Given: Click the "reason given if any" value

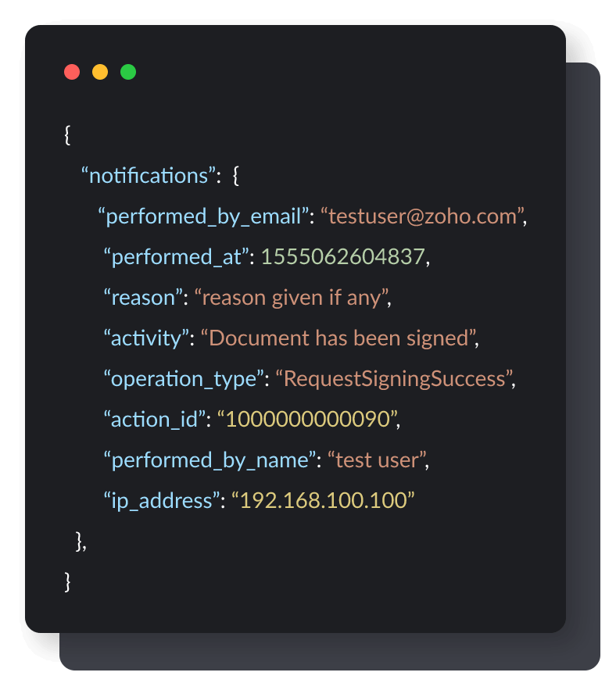Looking at the screenshot, I should point(292,298).
